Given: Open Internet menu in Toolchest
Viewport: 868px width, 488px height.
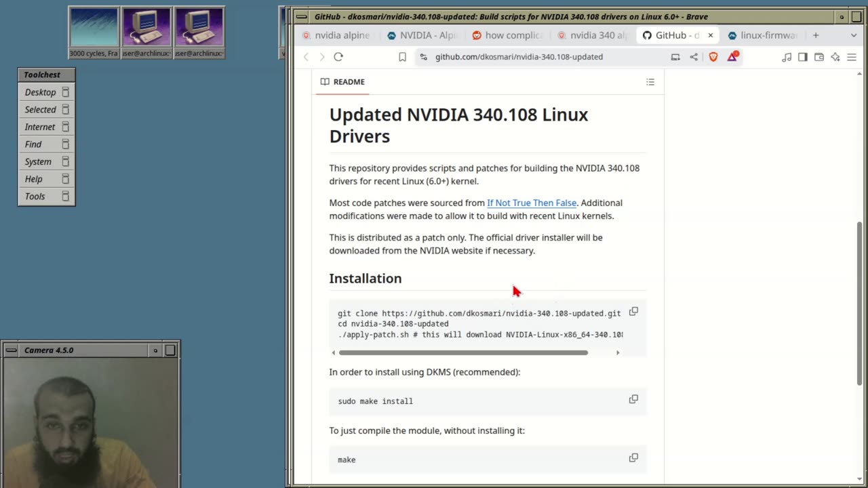Looking at the screenshot, I should (x=46, y=127).
